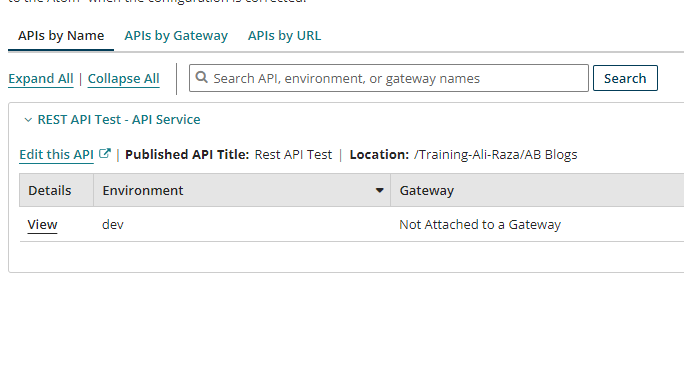Screen dimensions: 684x373
Task: Collapse the REST API Test - API Service chevron
Action: click(x=28, y=120)
